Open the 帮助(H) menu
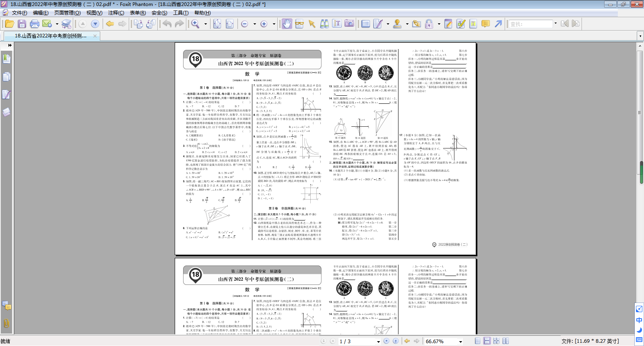The image size is (644, 346). click(202, 13)
